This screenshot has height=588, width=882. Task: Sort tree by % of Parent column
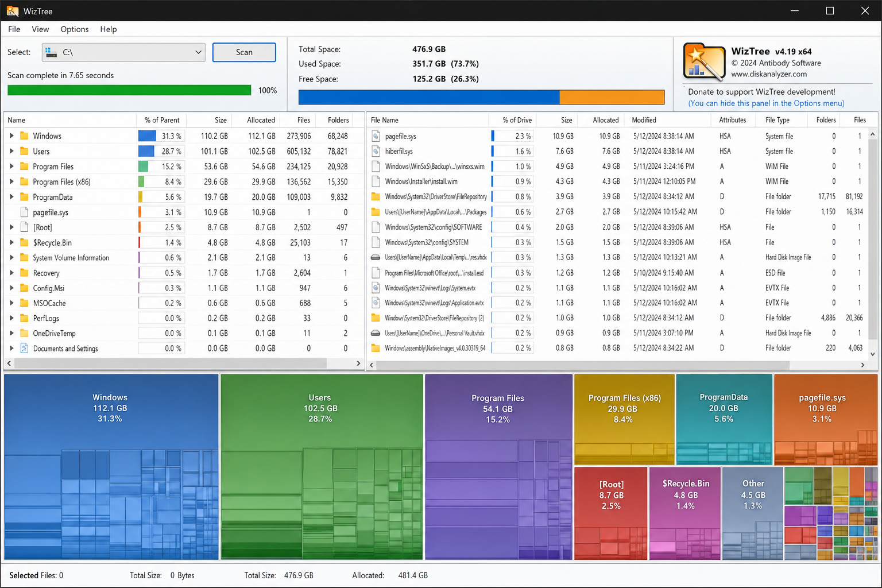pos(162,120)
